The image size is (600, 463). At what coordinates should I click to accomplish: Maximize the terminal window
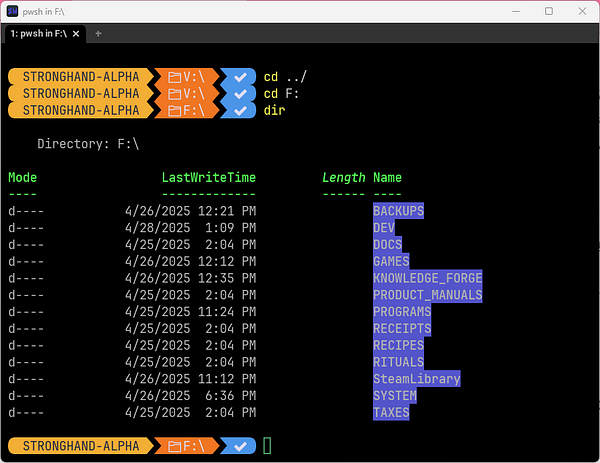[x=548, y=11]
